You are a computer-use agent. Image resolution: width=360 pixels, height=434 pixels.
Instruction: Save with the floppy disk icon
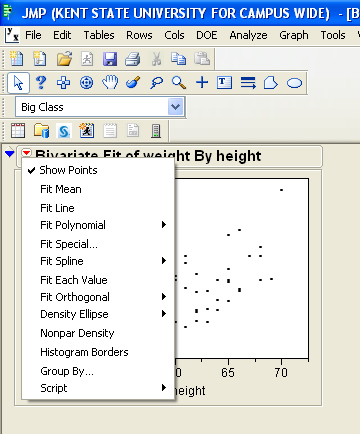(110, 59)
